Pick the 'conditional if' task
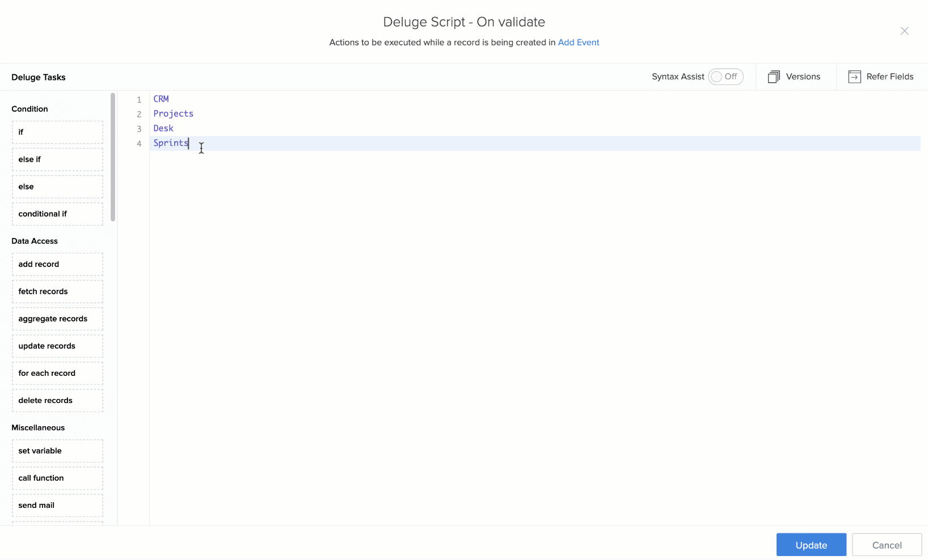 pyautogui.click(x=57, y=214)
